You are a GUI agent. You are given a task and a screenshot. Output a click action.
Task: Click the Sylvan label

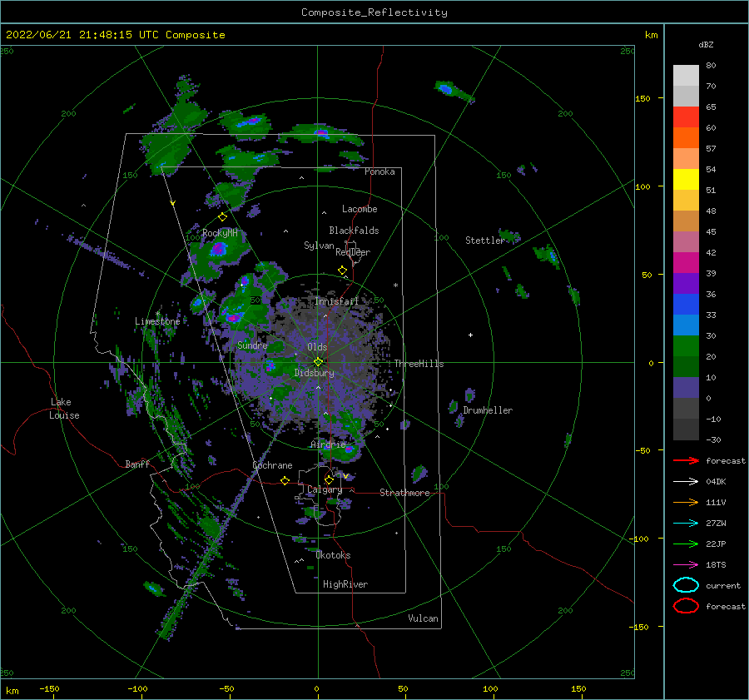coord(319,246)
